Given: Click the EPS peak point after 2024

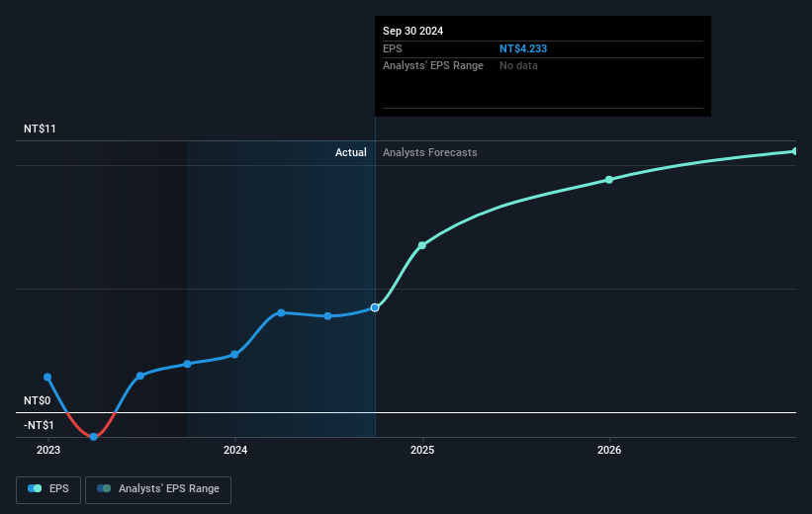Looking at the screenshot, I should pos(281,312).
